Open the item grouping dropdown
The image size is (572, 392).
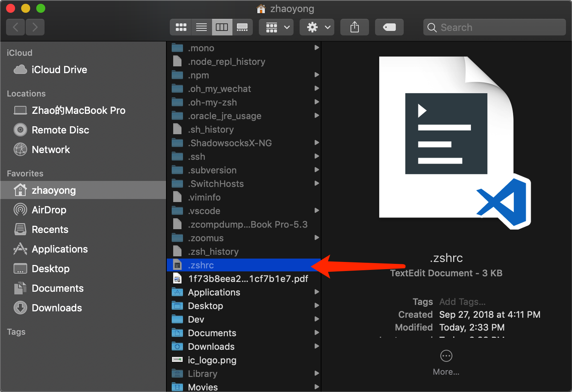coord(276,27)
